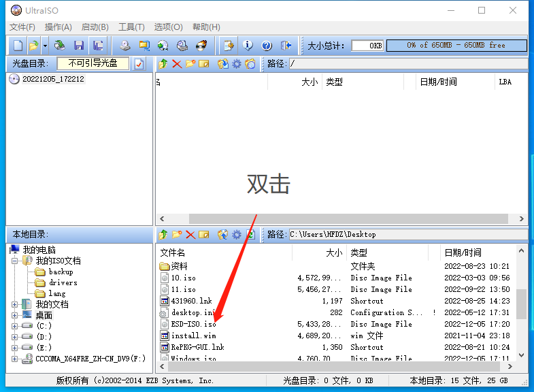Toggle the bootable checkmark button beside 不可引导光盘

(x=139, y=64)
